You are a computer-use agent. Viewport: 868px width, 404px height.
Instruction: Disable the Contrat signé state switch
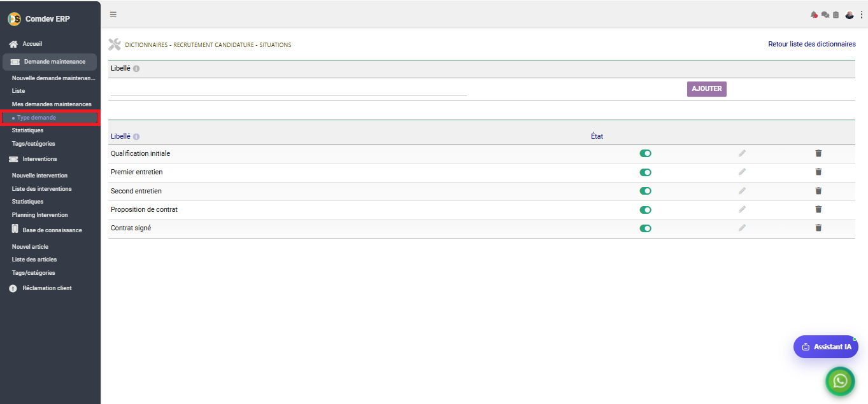(x=646, y=228)
